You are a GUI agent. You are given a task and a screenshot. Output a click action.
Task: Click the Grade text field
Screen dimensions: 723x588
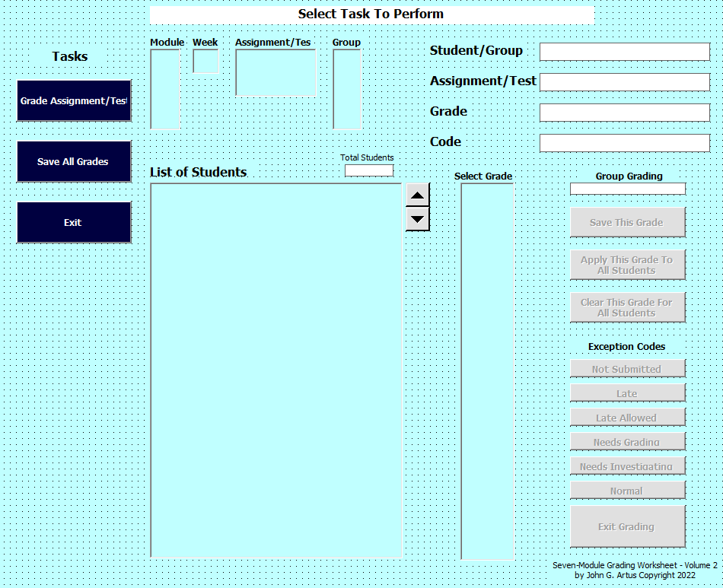[624, 113]
